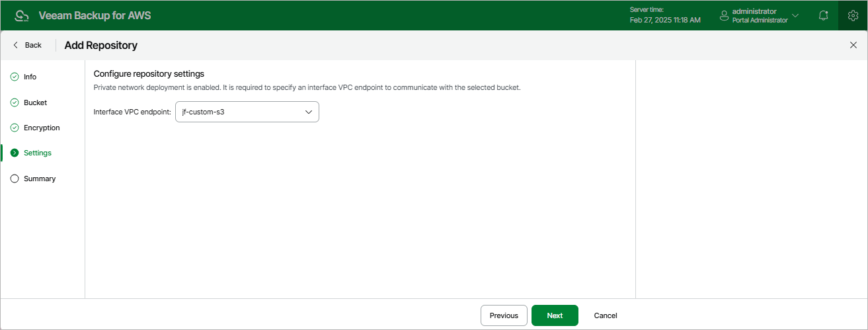
Task: Switch to the Bucket wizard step
Action: [x=36, y=103]
